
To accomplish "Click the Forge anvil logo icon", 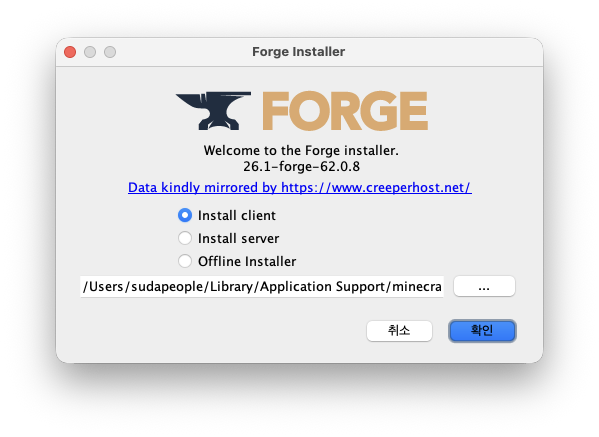I will [x=213, y=111].
